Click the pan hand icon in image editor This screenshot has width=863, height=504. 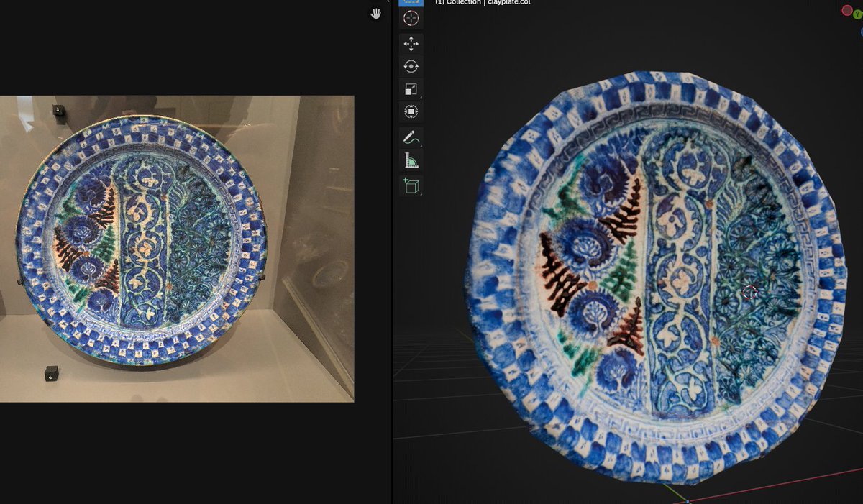375,13
